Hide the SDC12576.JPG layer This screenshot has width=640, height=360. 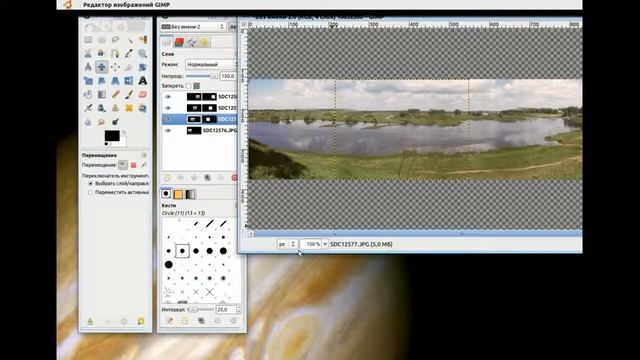pos(168,131)
